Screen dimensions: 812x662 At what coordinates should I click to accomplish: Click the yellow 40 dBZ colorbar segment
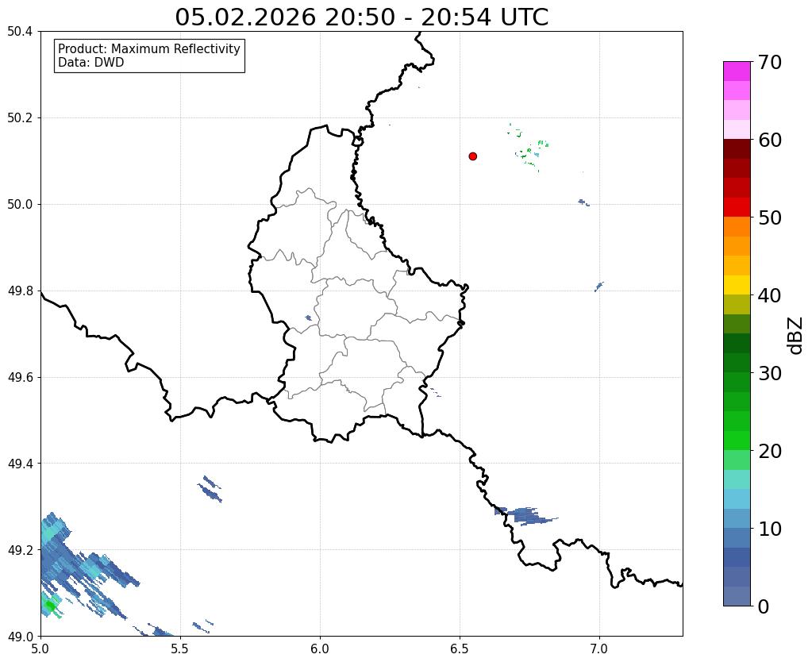pos(737,285)
